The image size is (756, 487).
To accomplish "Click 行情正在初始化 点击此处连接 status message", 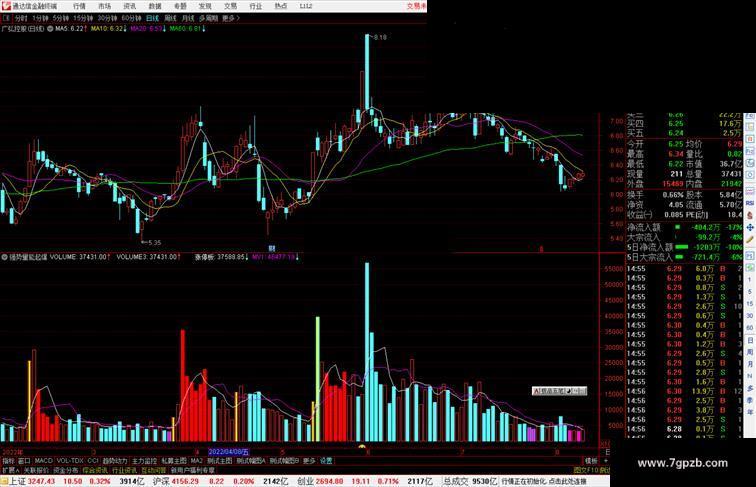I will [544, 481].
